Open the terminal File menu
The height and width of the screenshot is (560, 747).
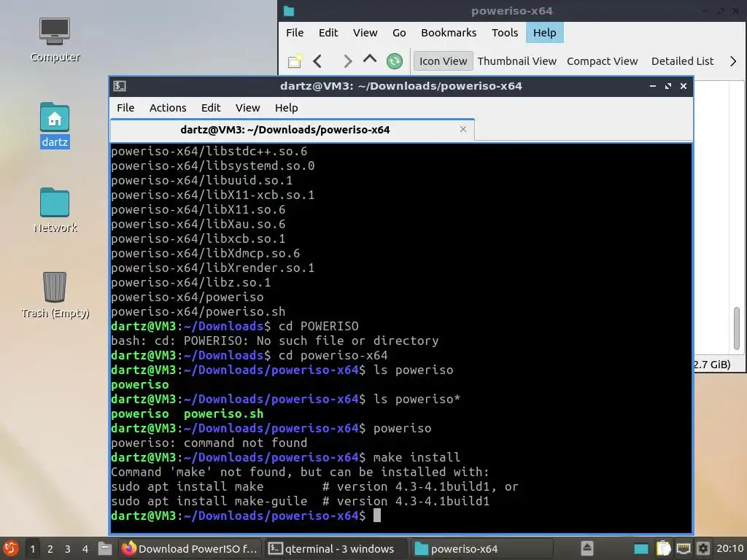coord(125,108)
